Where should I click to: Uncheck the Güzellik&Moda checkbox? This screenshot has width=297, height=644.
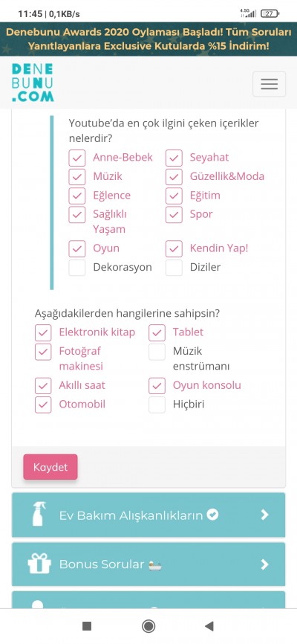pos(174,176)
